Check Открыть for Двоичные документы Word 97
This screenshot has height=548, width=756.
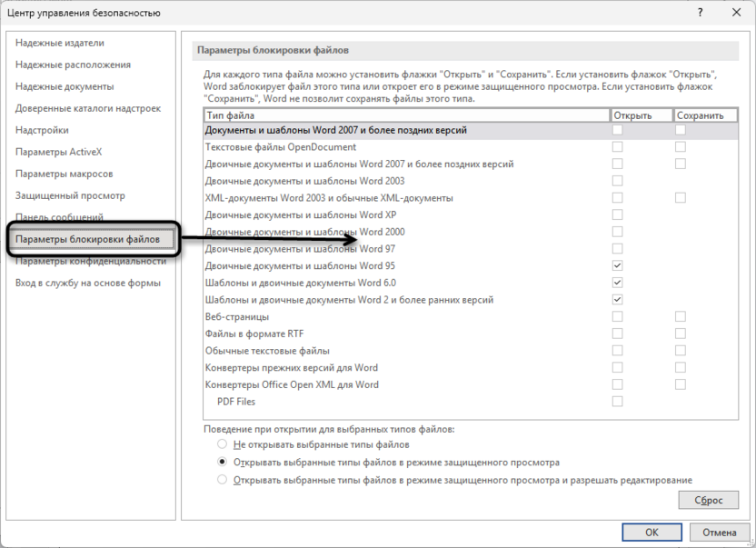pyautogui.click(x=617, y=249)
